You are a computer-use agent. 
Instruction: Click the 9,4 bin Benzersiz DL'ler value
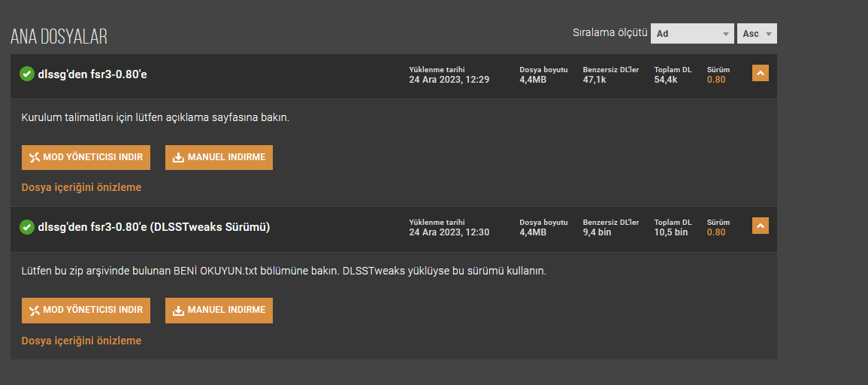pyautogui.click(x=597, y=232)
